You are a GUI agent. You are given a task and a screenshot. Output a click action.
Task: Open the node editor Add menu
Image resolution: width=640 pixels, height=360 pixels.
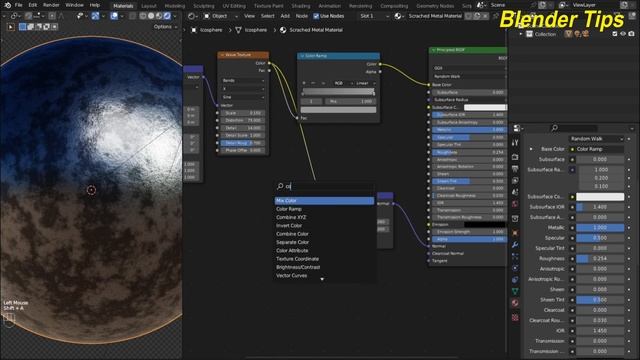pyautogui.click(x=285, y=16)
